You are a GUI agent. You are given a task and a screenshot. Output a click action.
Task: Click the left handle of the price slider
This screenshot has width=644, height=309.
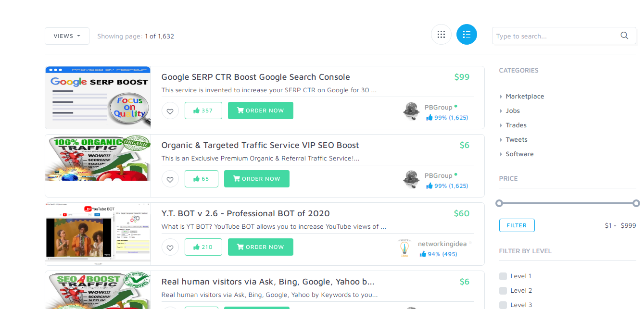499,203
